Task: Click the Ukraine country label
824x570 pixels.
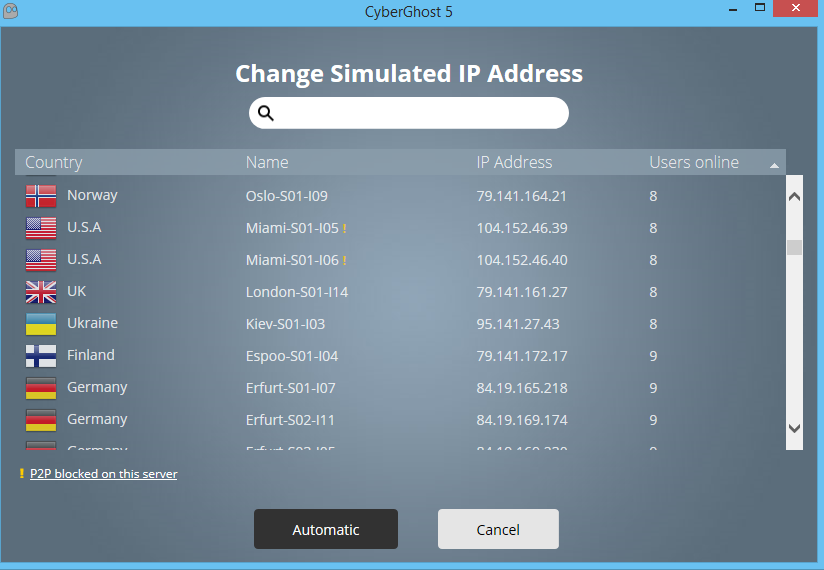Action: click(x=92, y=324)
